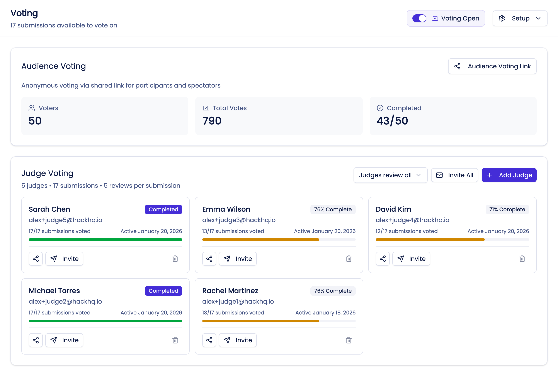Delete David Kim with trash icon
This screenshot has width=558, height=392.
pyautogui.click(x=522, y=259)
